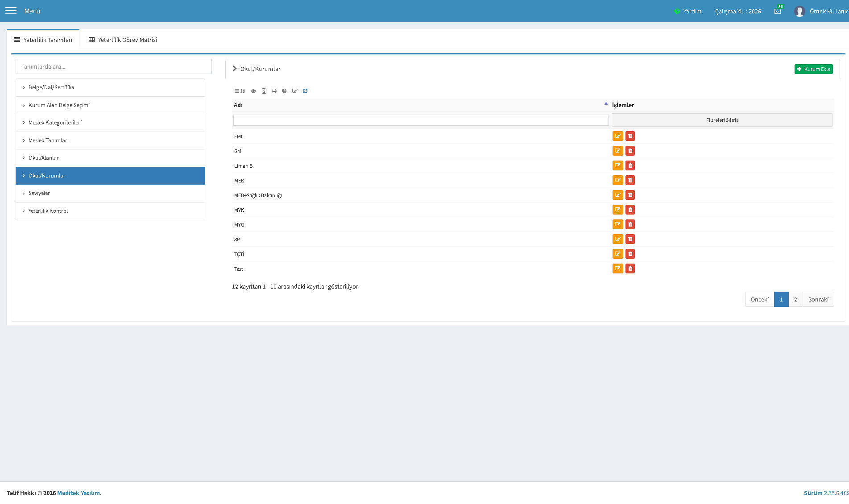Select the Yeterlilik Tanımları tab
849x504 pixels.
43,40
